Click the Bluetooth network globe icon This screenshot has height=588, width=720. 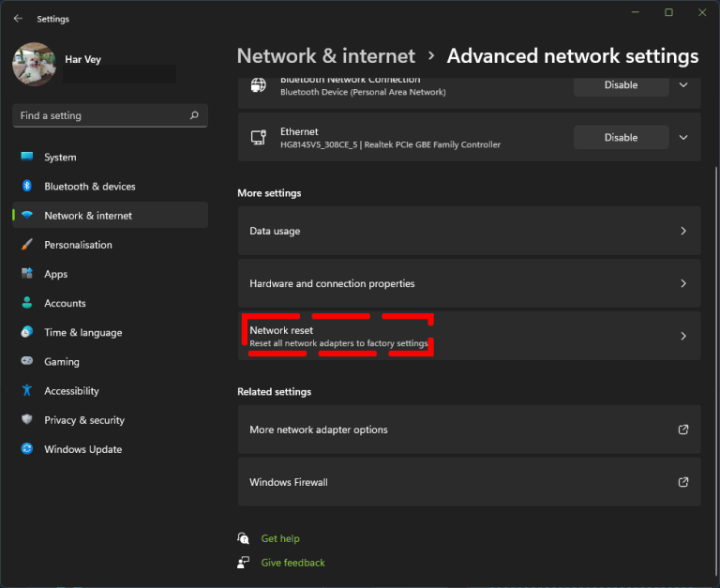tap(259, 85)
